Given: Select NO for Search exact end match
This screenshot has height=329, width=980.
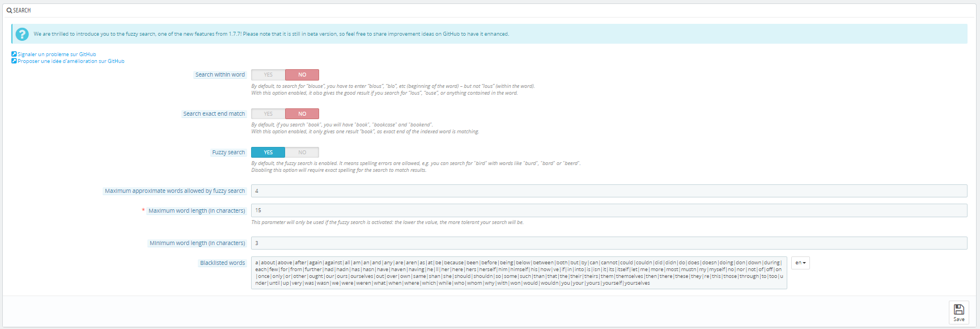Looking at the screenshot, I should tap(302, 114).
